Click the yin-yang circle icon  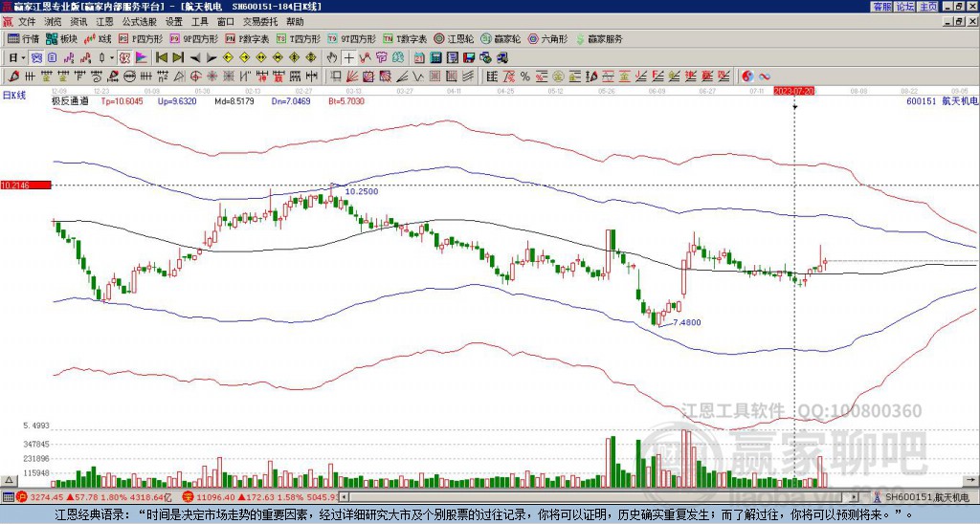click(747, 76)
